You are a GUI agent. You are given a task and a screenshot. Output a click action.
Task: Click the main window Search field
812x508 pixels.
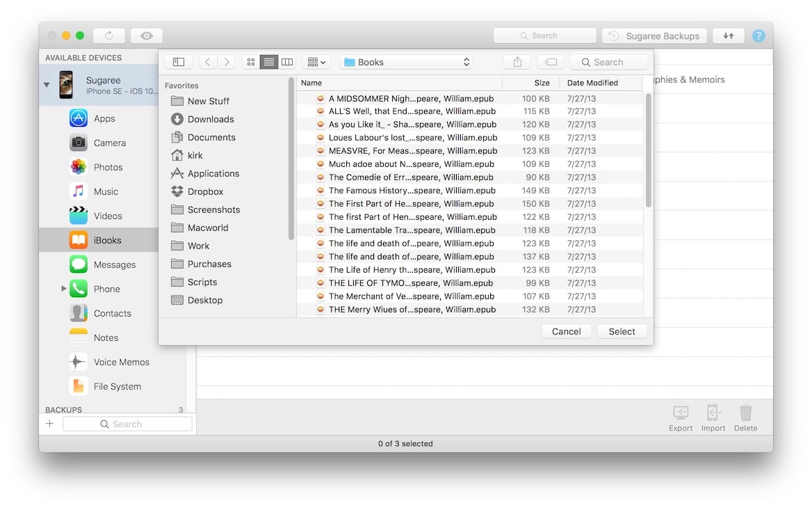pos(545,35)
